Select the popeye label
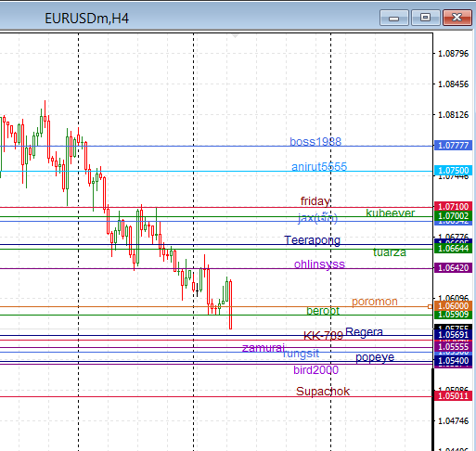Screen dimensions: 476x451 (375, 357)
